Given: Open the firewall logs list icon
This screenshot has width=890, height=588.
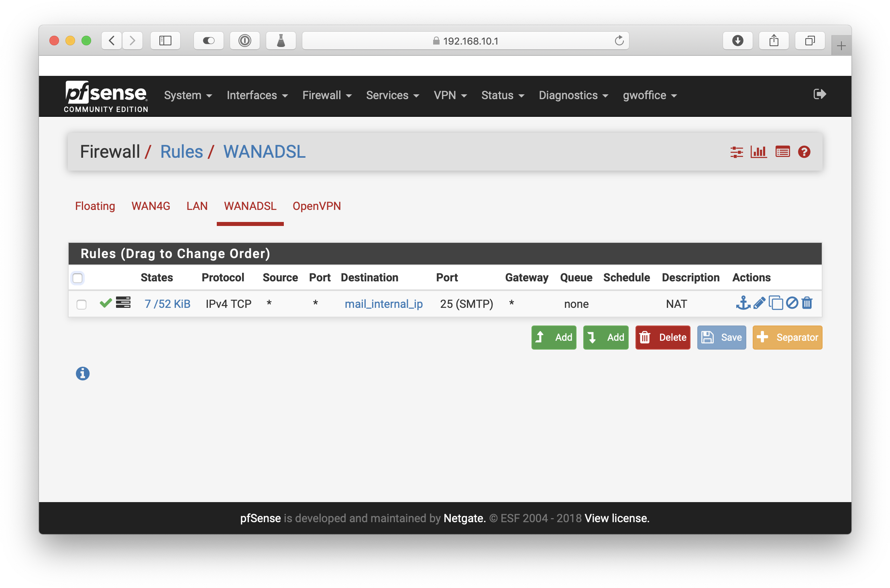Looking at the screenshot, I should pyautogui.click(x=782, y=152).
